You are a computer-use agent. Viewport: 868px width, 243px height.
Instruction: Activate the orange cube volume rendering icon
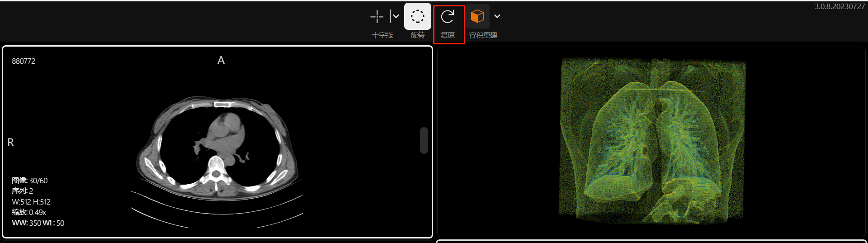(x=477, y=16)
